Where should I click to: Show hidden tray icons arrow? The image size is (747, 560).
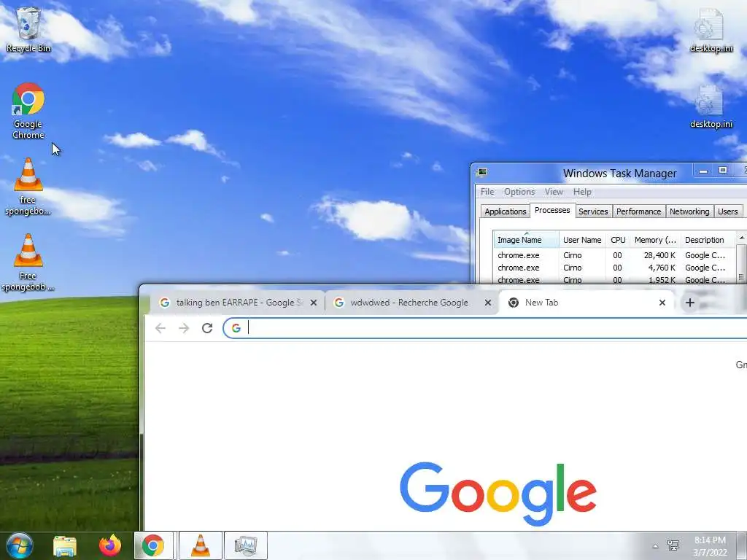656,546
